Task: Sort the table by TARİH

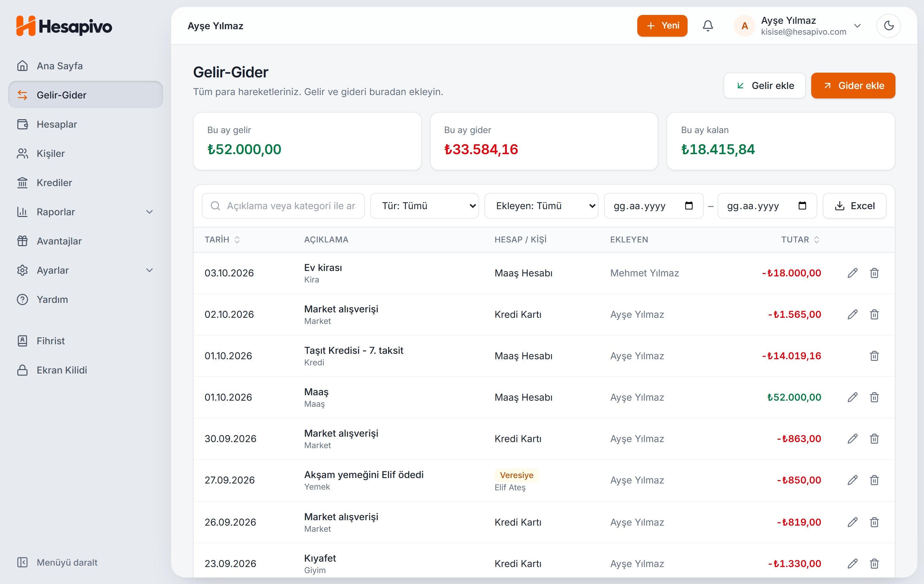Action: point(222,240)
